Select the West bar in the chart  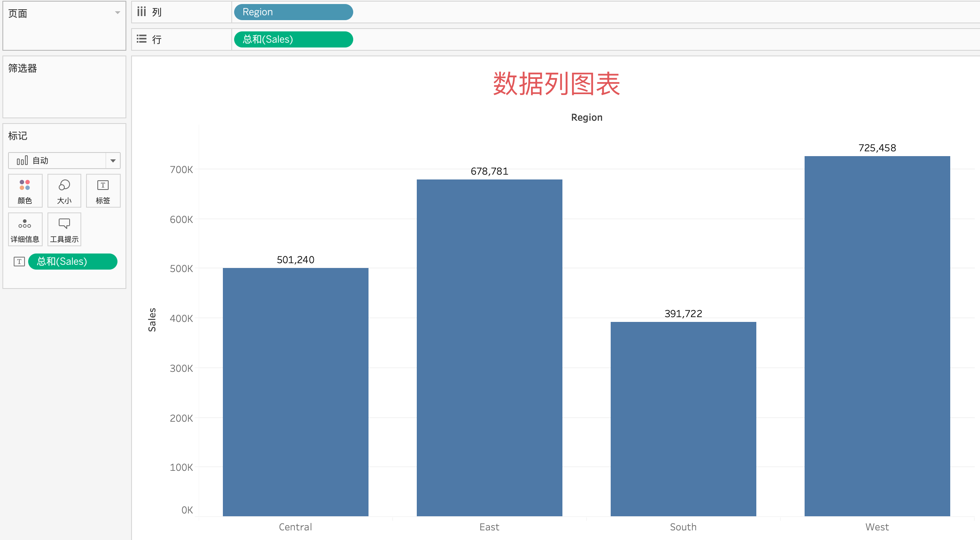pyautogui.click(x=877, y=336)
